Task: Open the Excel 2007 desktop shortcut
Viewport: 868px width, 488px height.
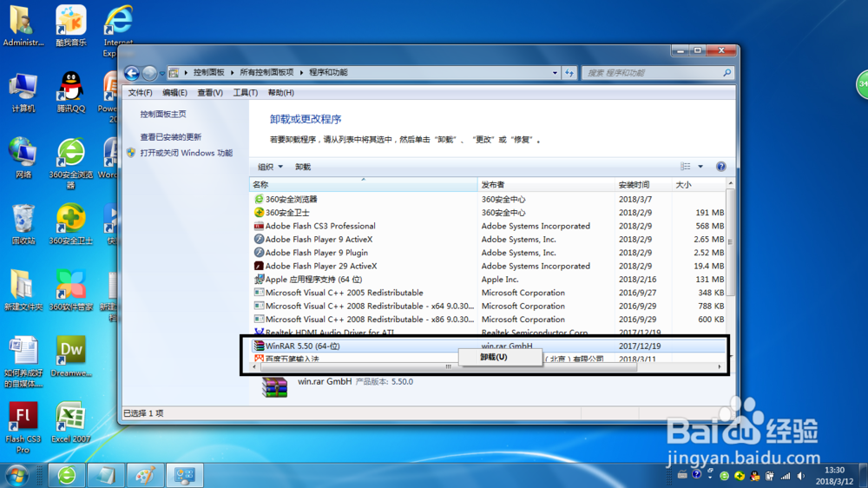Action: pos(71,422)
